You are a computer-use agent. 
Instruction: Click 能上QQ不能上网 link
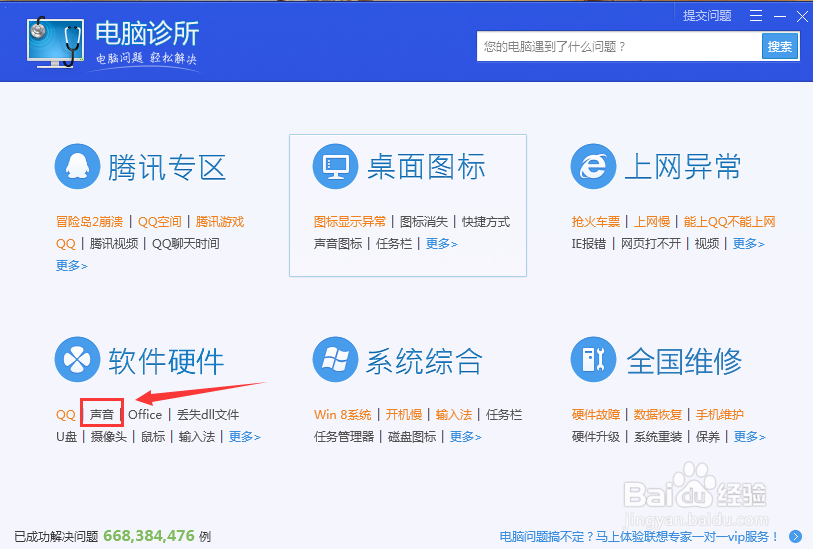(730, 222)
